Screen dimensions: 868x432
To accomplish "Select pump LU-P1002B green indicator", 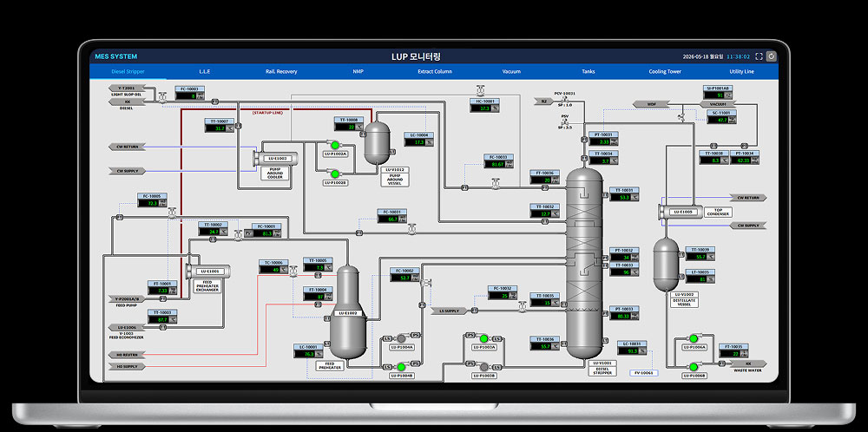I will tap(334, 173).
